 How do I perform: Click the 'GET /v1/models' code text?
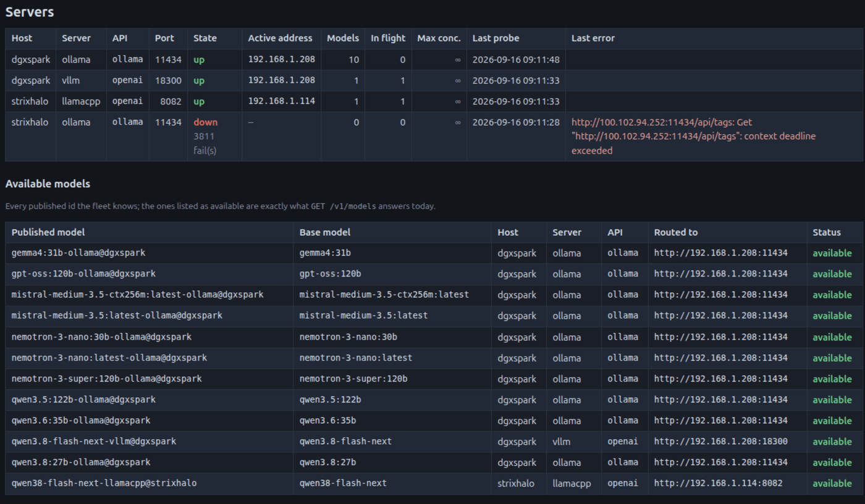[x=344, y=206]
